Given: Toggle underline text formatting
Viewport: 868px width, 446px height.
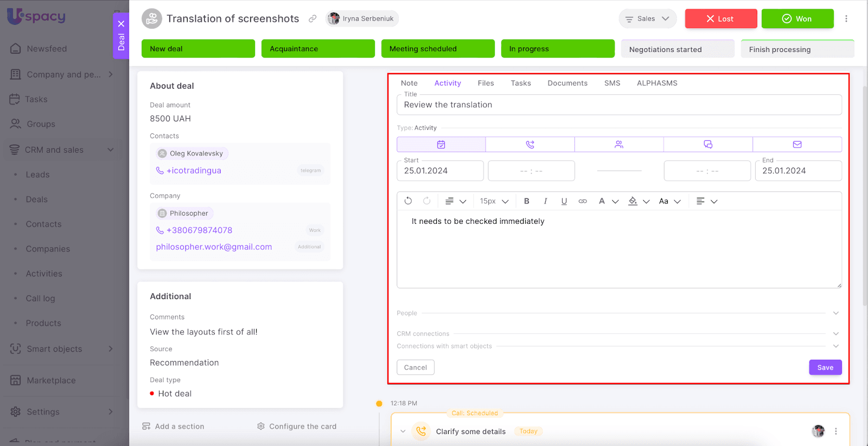Looking at the screenshot, I should (x=564, y=201).
